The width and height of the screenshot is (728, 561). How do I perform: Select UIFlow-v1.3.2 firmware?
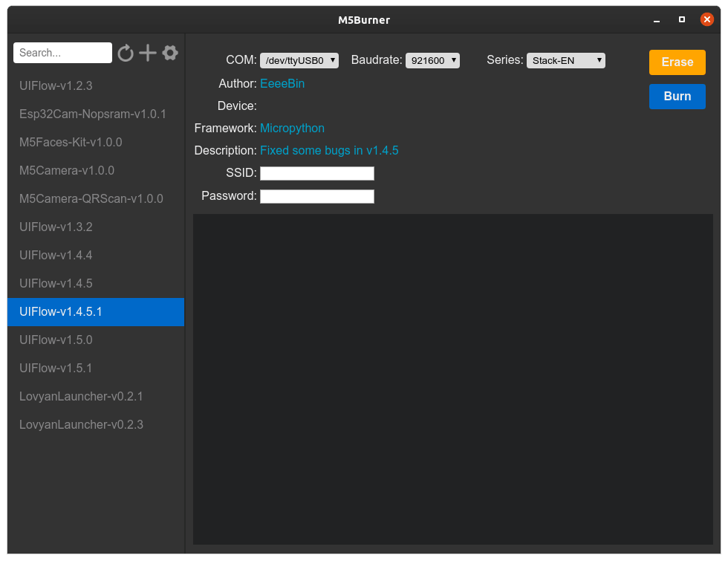96,227
